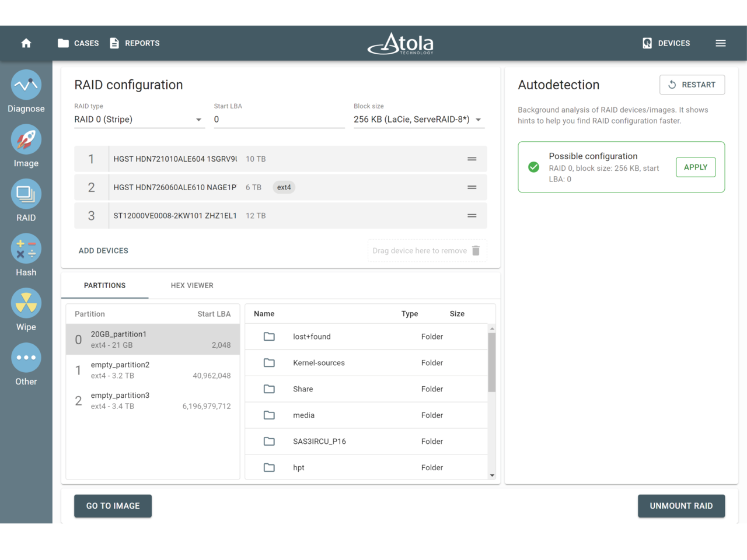
Task: Go to the Home icon
Action: (x=26, y=43)
